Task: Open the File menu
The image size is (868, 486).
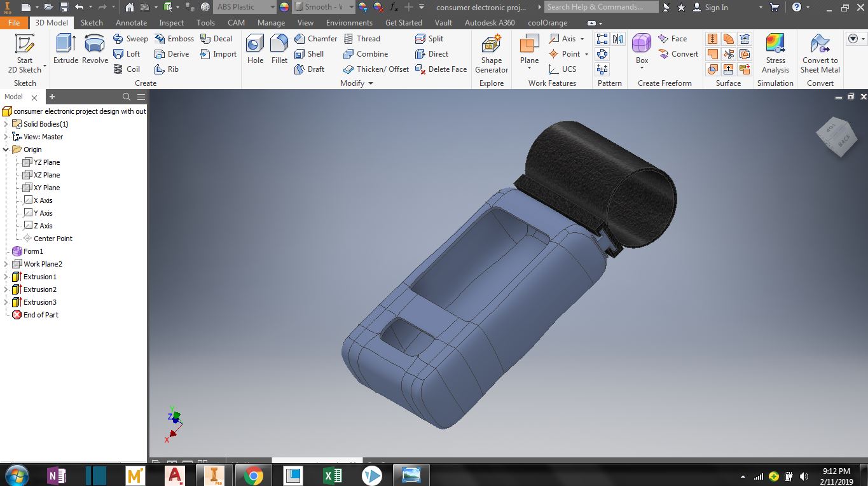Action: pos(14,22)
